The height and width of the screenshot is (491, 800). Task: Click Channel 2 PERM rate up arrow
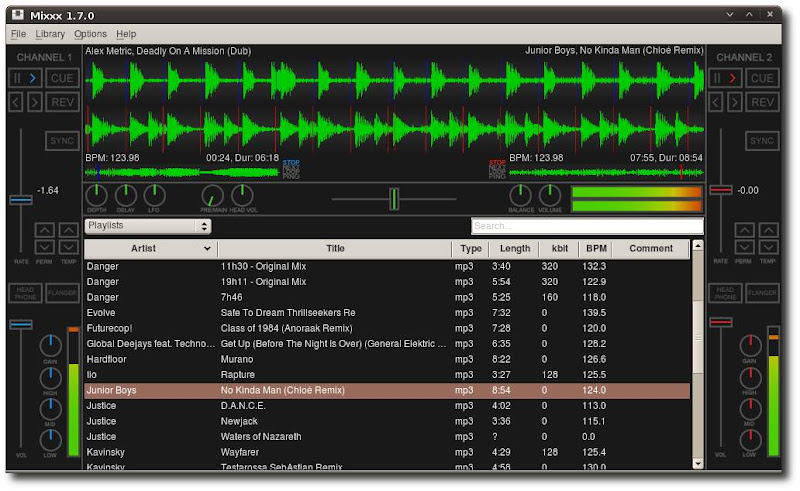pos(744,230)
